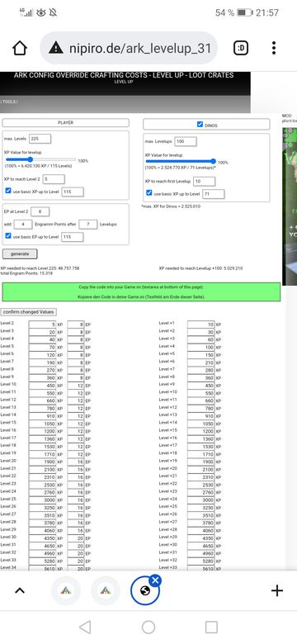Switch to the first ARK tab thumbnail

click(x=66, y=590)
